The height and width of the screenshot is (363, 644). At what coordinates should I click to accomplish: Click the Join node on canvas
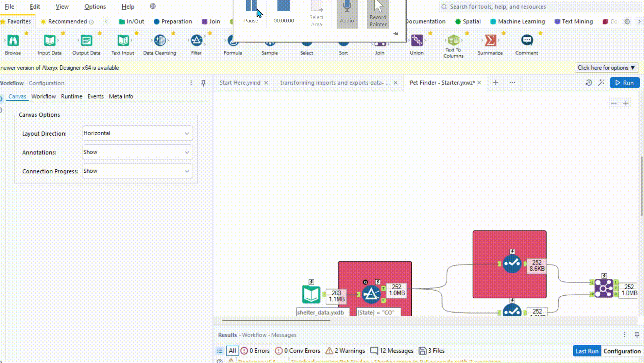click(604, 289)
